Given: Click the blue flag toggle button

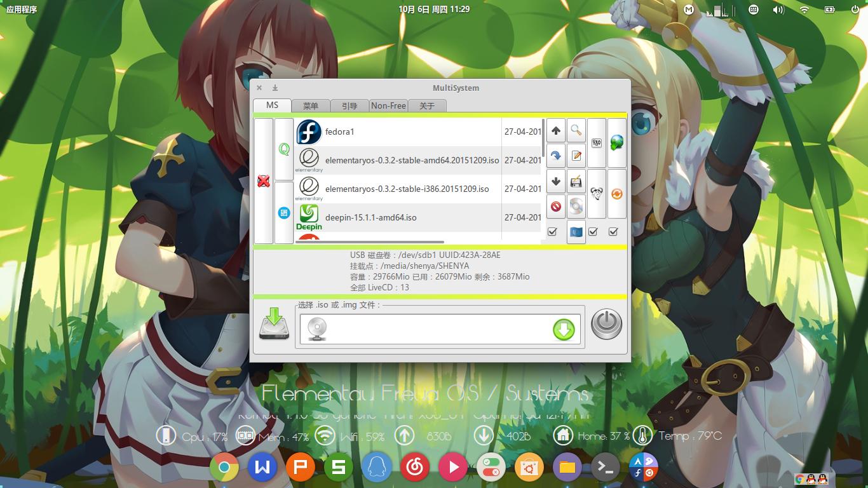Looking at the screenshot, I should click(576, 232).
